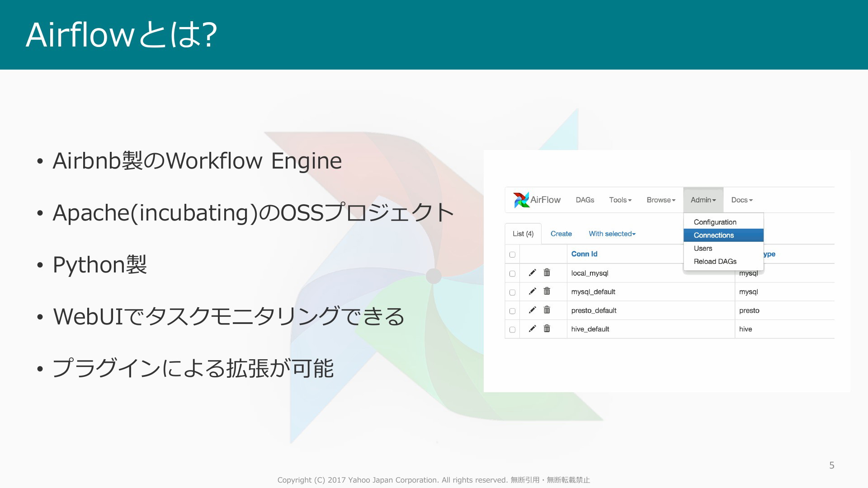
Task: Delete the local_mysql connection trash icon
Action: click(547, 272)
